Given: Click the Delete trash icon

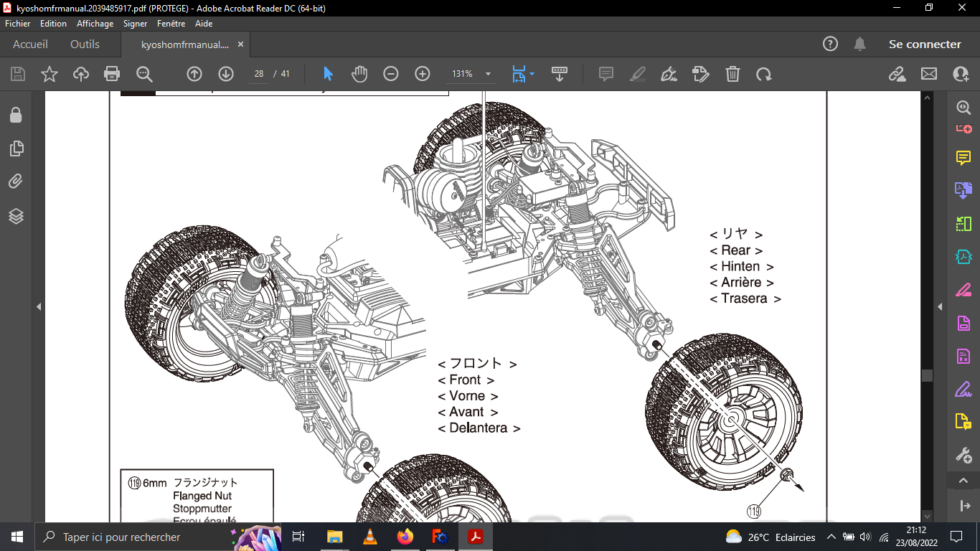Looking at the screenshot, I should 732,74.
